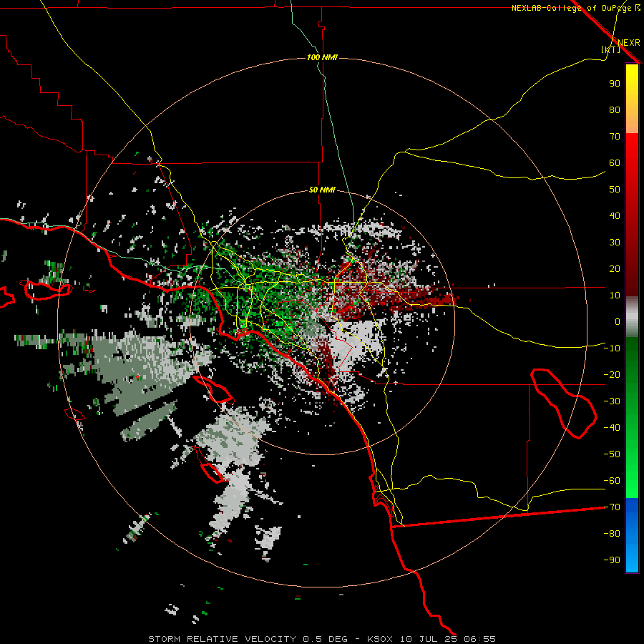Click the -40 value on velocity scale

click(x=612, y=428)
